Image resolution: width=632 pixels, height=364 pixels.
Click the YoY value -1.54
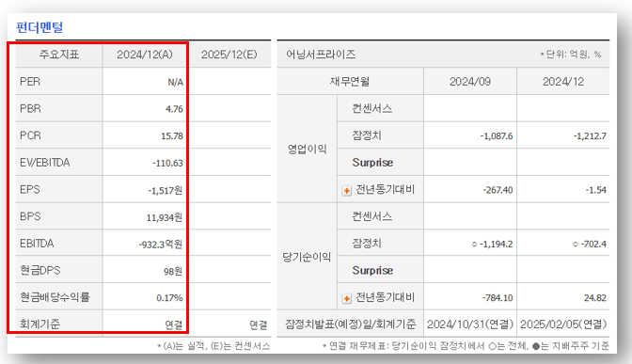pyautogui.click(x=595, y=190)
